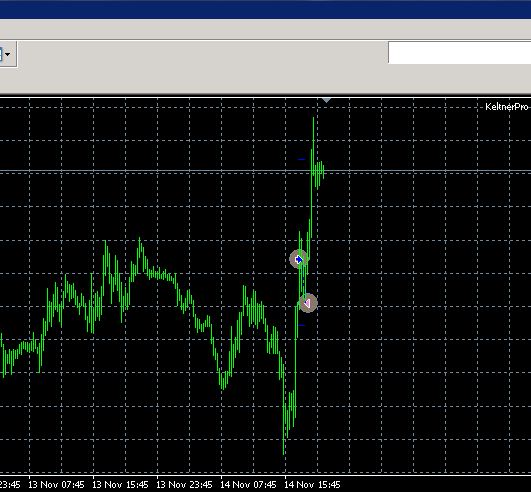Click the '14 Nov 15:45' time label
Screen dimensions: 531x492
pos(312,485)
